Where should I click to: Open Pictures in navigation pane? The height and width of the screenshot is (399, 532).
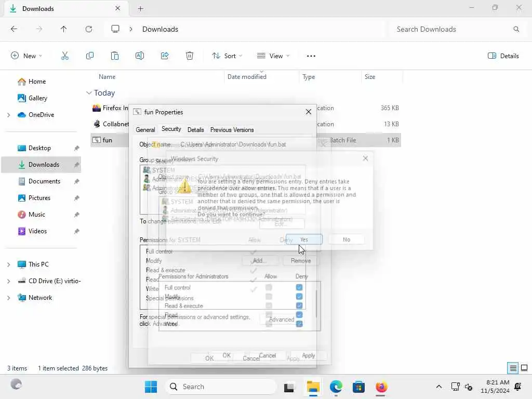click(39, 198)
